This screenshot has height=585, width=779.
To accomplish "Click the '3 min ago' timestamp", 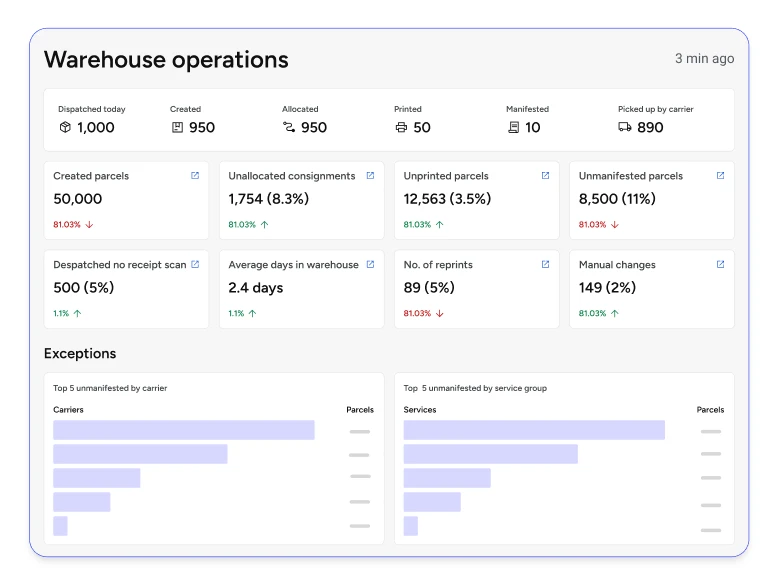I will [x=704, y=59].
